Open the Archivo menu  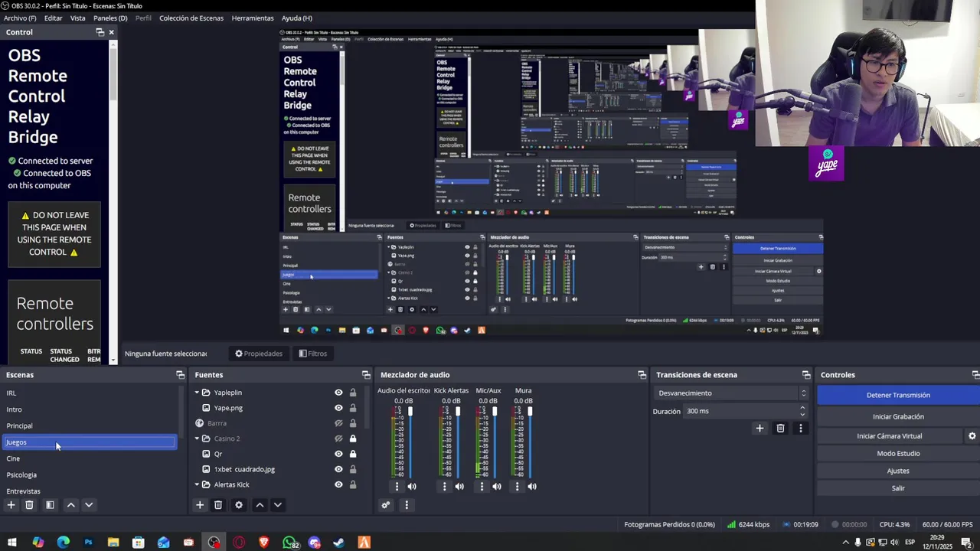(20, 18)
